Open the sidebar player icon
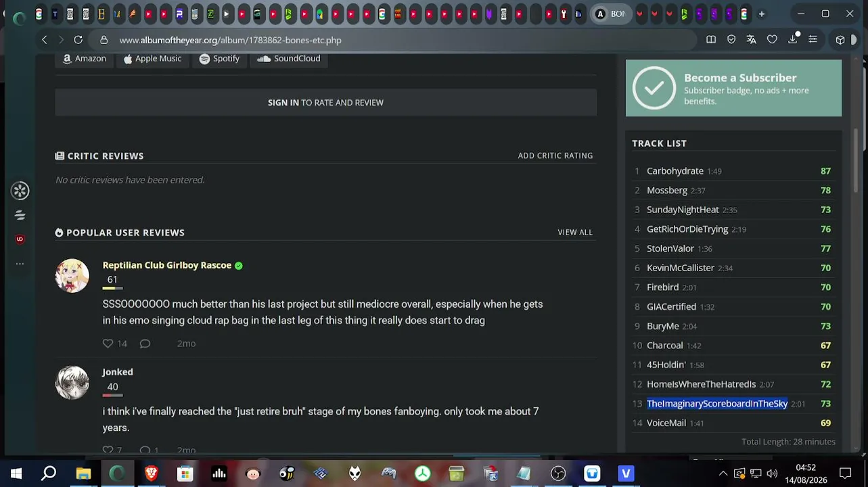 pos(20,191)
